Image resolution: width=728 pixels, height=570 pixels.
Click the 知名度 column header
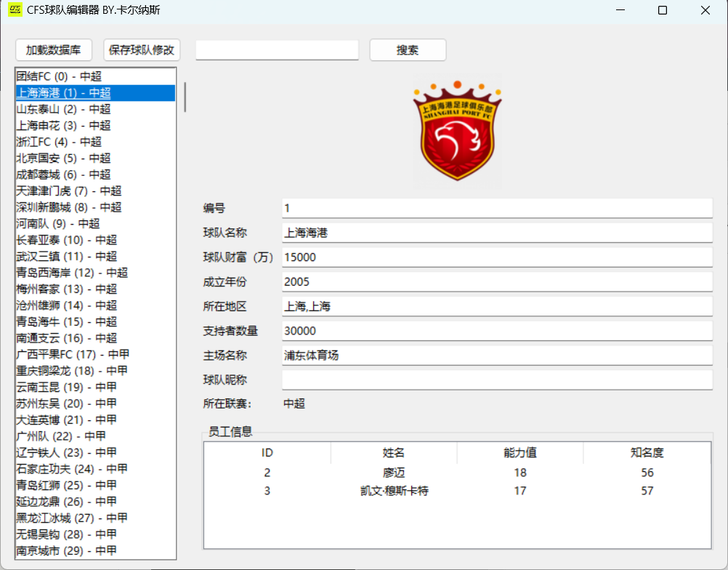[647, 452]
